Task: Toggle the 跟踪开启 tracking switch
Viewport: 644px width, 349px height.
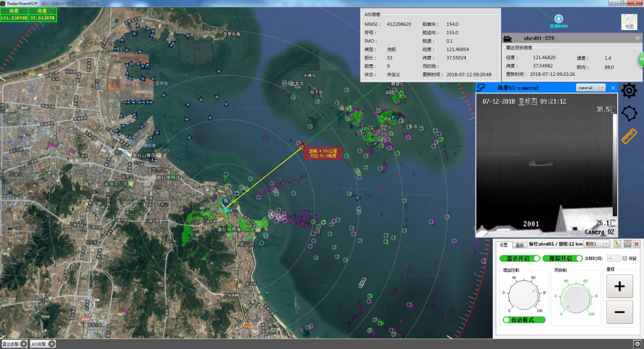Action: (562, 258)
